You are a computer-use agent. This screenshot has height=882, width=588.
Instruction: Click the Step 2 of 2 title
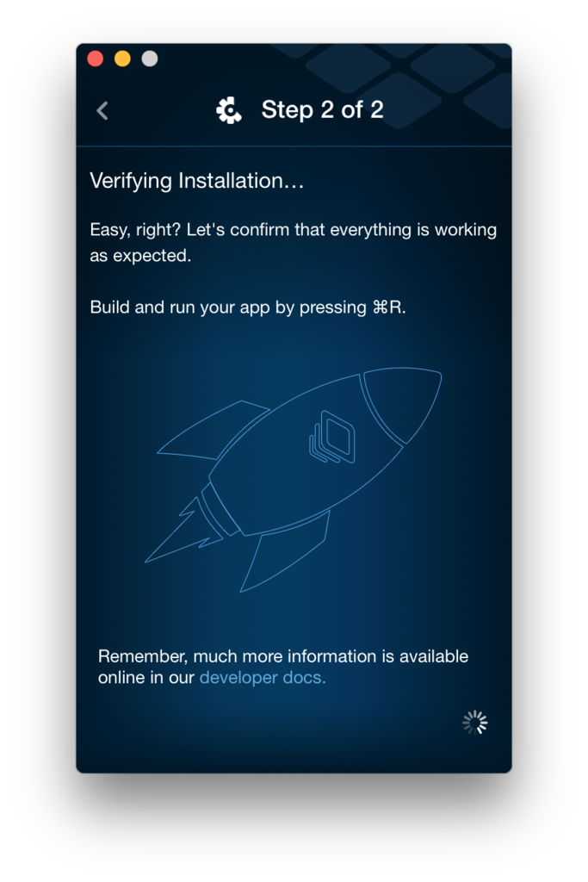(x=323, y=109)
